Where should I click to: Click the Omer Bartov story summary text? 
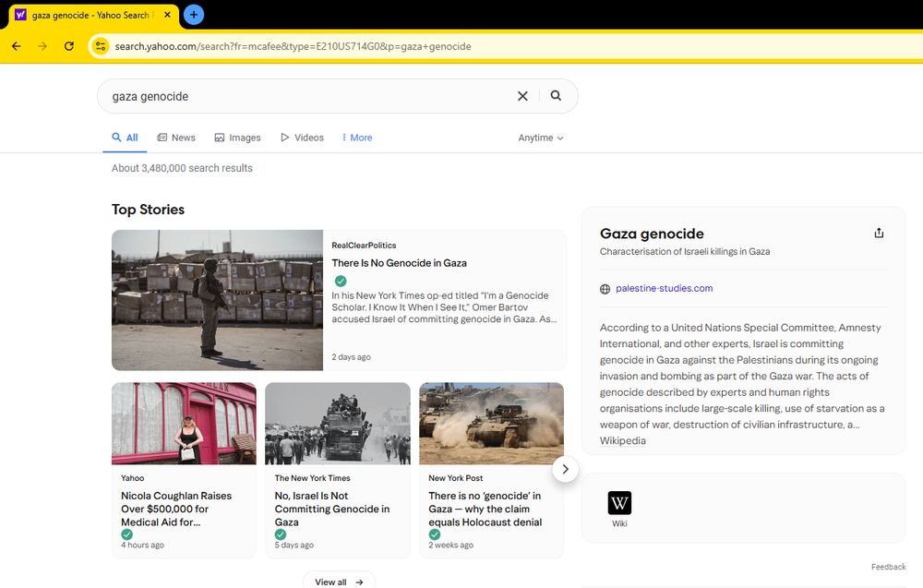tap(445, 307)
